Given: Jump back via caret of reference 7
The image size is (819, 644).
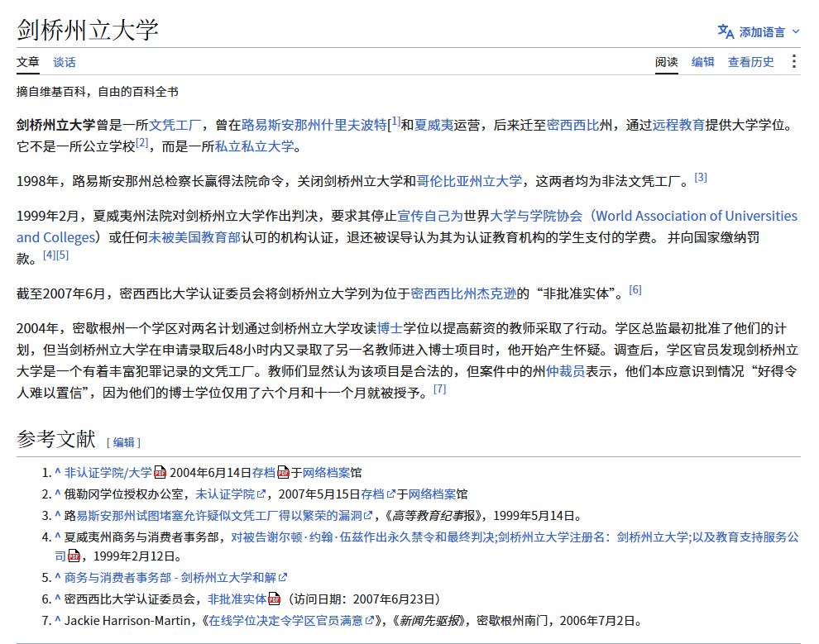Looking at the screenshot, I should (x=57, y=620).
